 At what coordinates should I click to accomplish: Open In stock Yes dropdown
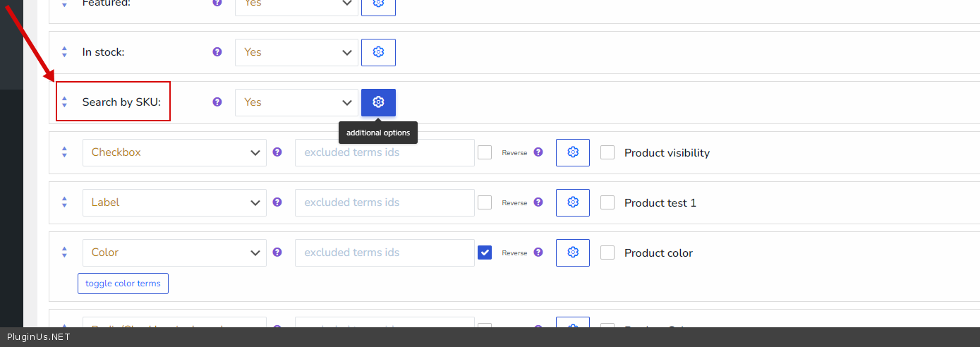296,52
